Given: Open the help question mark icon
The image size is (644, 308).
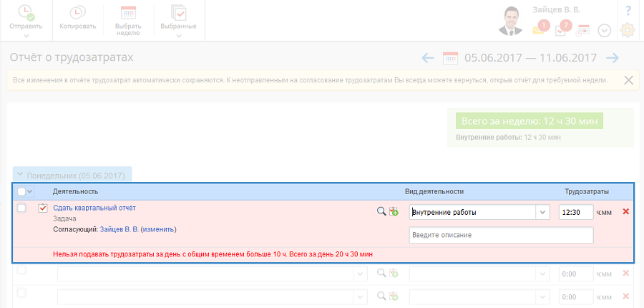Looking at the screenshot, I should [628, 11].
